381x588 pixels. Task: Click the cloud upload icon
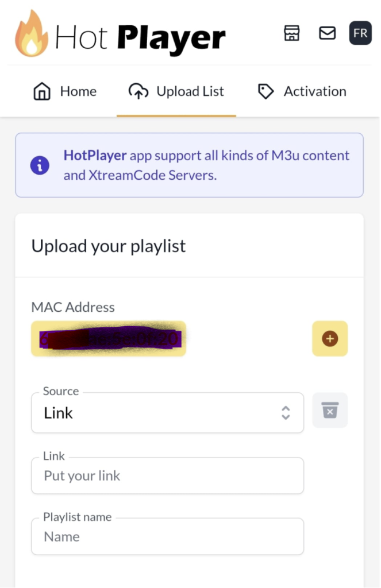138,91
